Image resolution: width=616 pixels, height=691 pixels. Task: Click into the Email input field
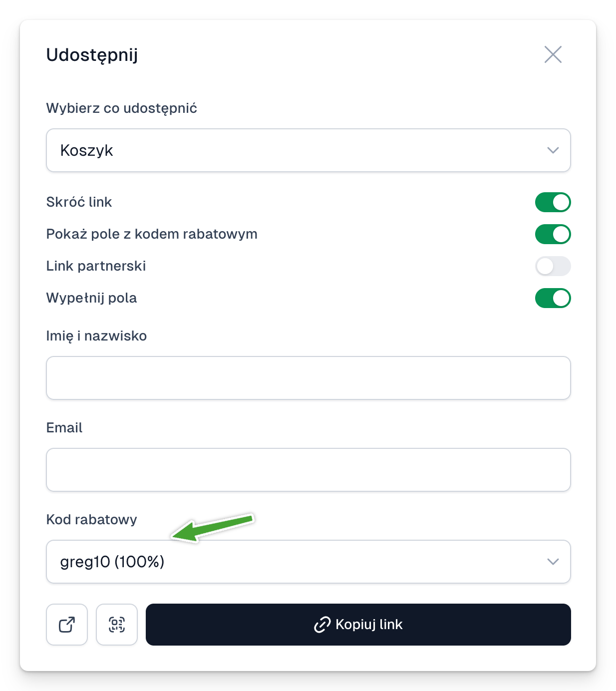[308, 470]
